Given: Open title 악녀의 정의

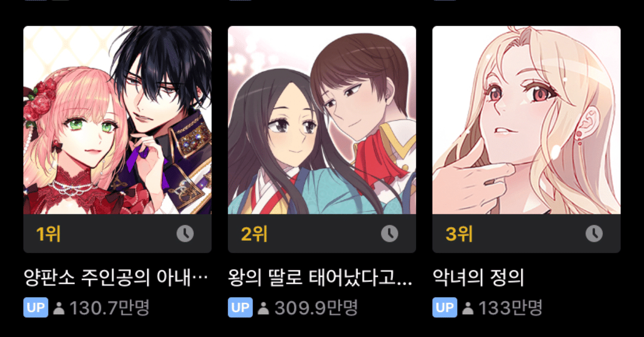Looking at the screenshot, I should click(x=478, y=277).
